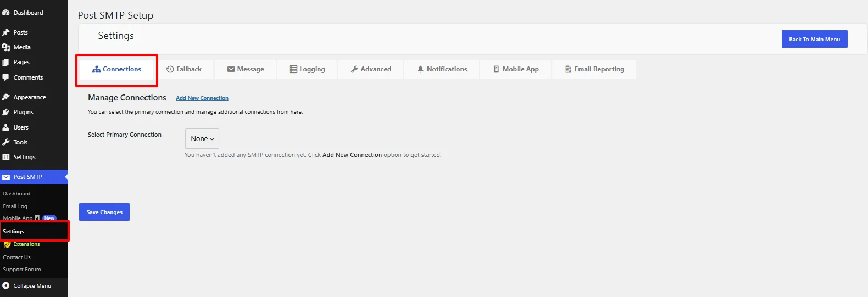Click the Manage Connections heading text
The height and width of the screenshot is (297, 868).
coord(127,98)
